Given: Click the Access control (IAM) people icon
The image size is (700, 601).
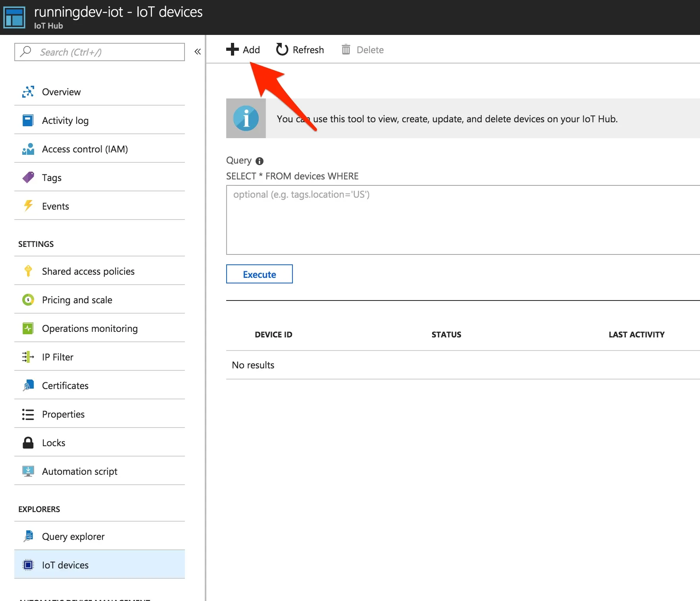Looking at the screenshot, I should [x=28, y=149].
